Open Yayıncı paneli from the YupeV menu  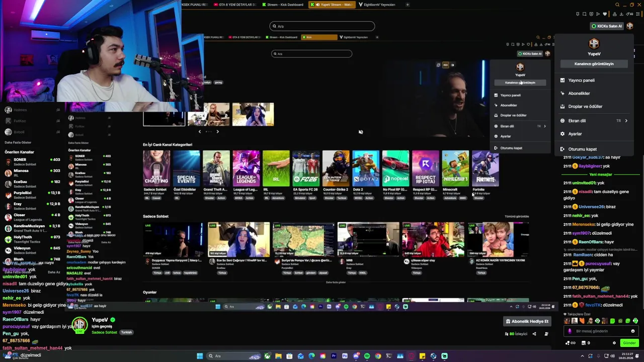click(x=581, y=80)
